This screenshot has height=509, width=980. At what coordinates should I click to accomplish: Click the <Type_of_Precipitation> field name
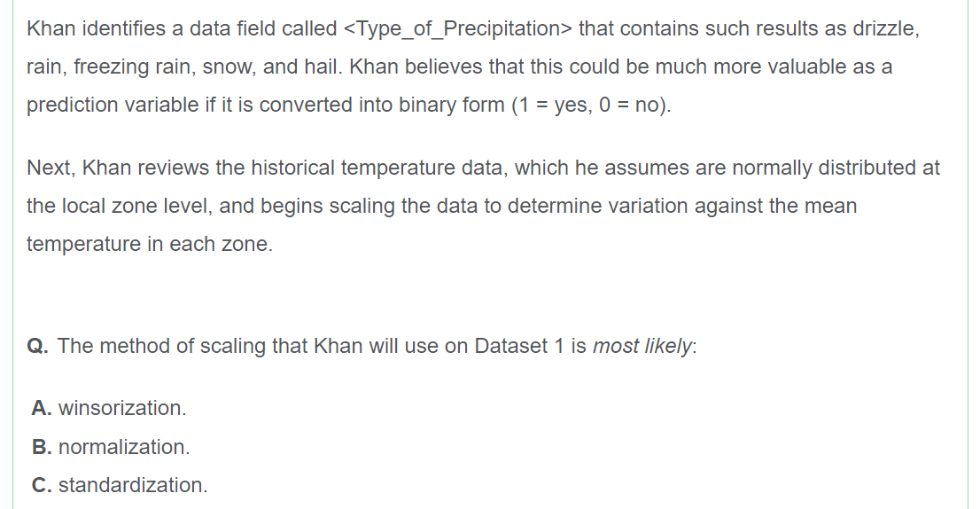click(x=457, y=28)
